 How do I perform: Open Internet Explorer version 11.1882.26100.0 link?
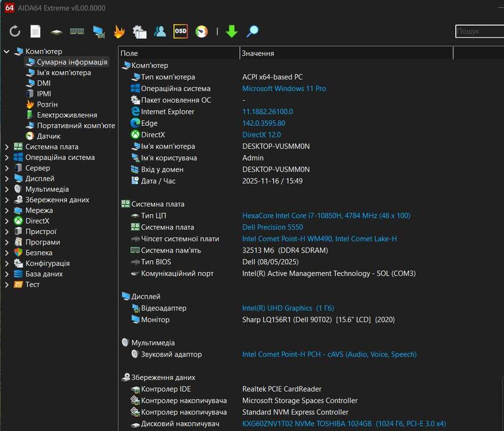267,112
